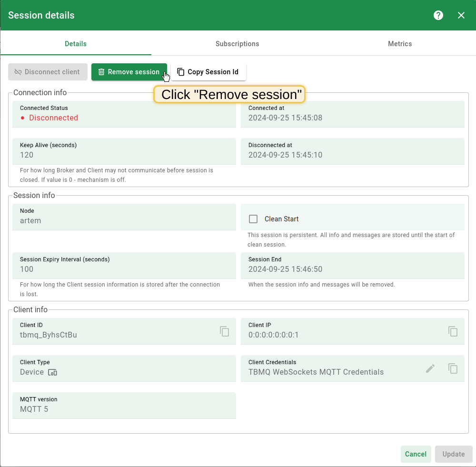
Task: Copy the Client IP address
Action: point(453,331)
